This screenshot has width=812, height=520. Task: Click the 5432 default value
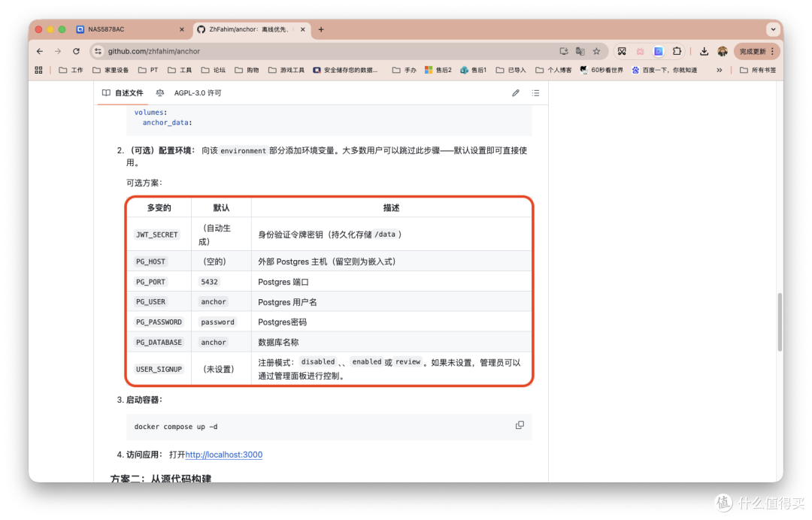209,282
